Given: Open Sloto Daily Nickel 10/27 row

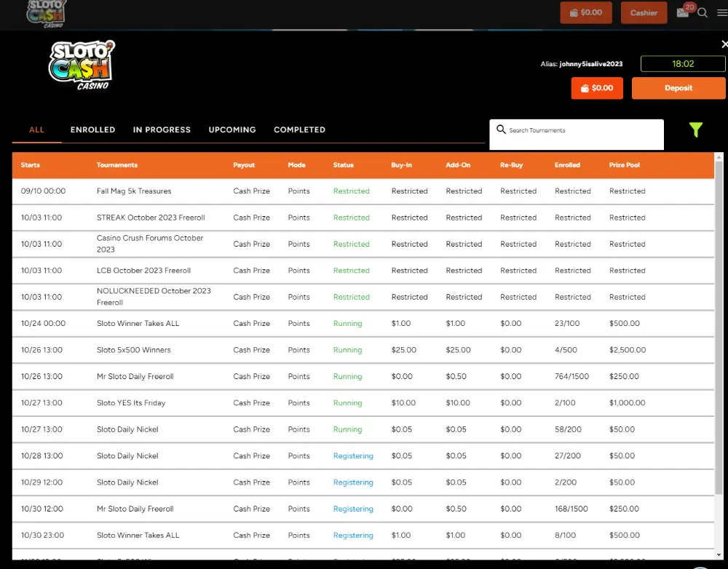Looking at the screenshot, I should point(363,429).
